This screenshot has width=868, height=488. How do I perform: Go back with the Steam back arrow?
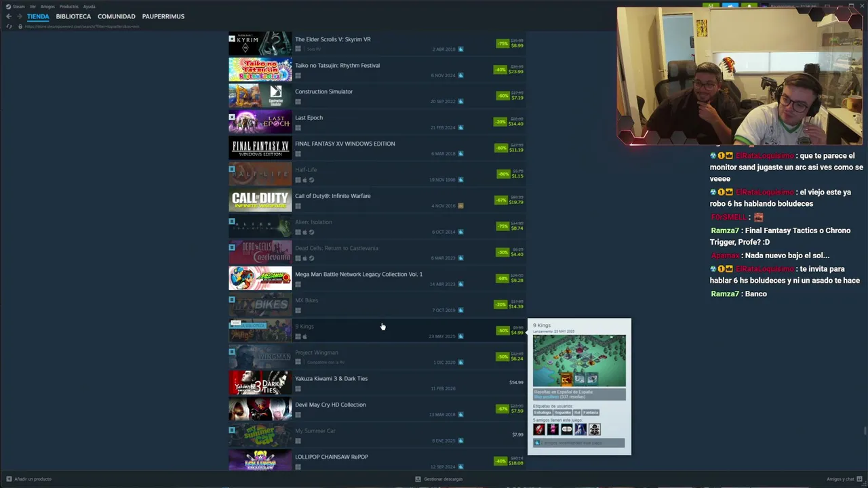point(9,16)
